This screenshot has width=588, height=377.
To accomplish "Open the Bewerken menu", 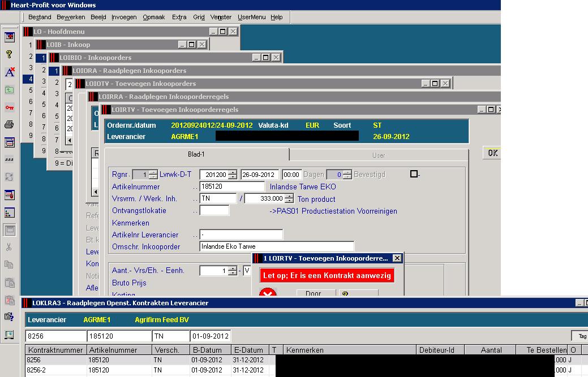I will 71,17.
